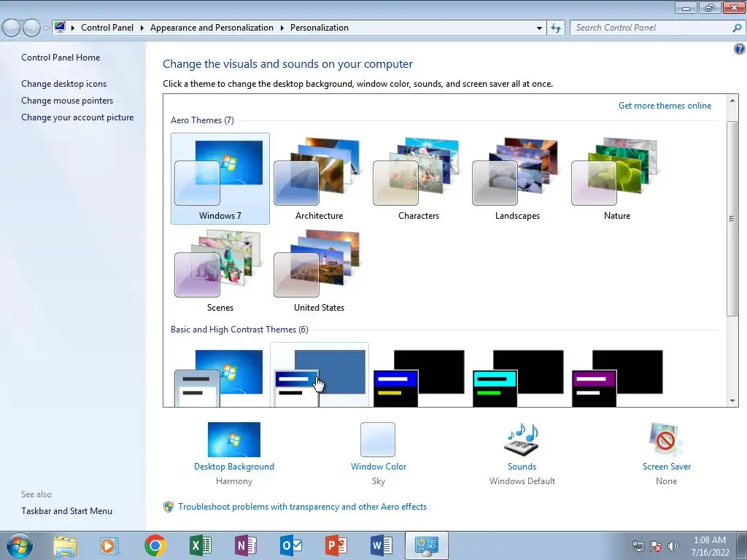Click the volume speaker tray icon

click(673, 546)
